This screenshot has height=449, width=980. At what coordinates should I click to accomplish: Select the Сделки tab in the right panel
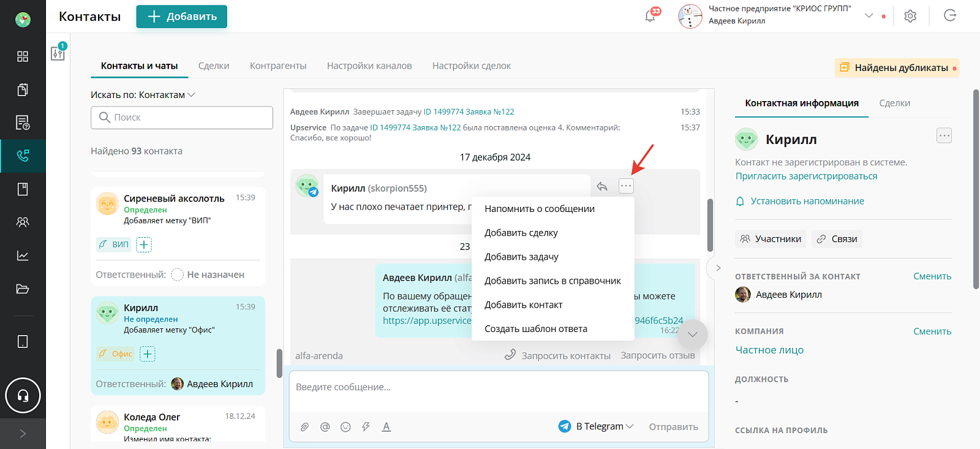[895, 103]
